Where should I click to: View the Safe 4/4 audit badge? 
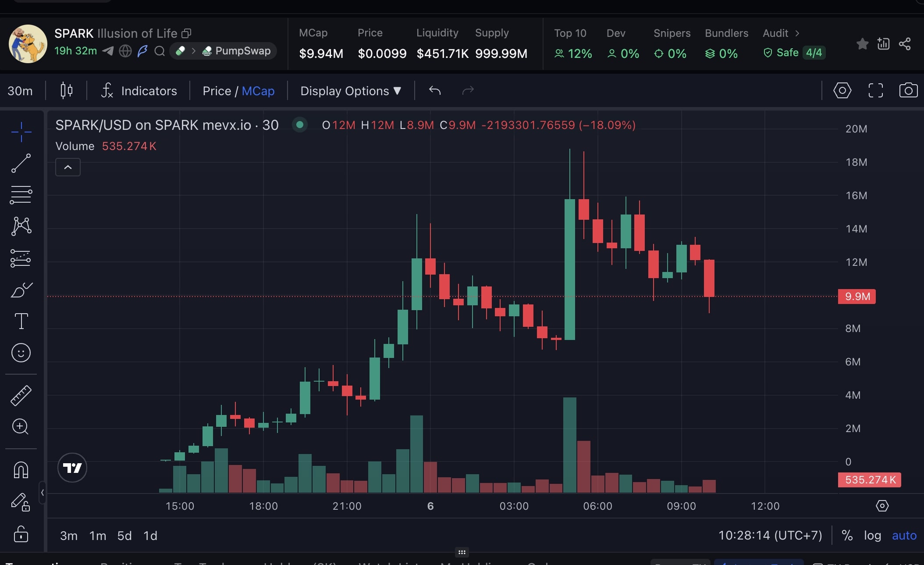(x=794, y=53)
